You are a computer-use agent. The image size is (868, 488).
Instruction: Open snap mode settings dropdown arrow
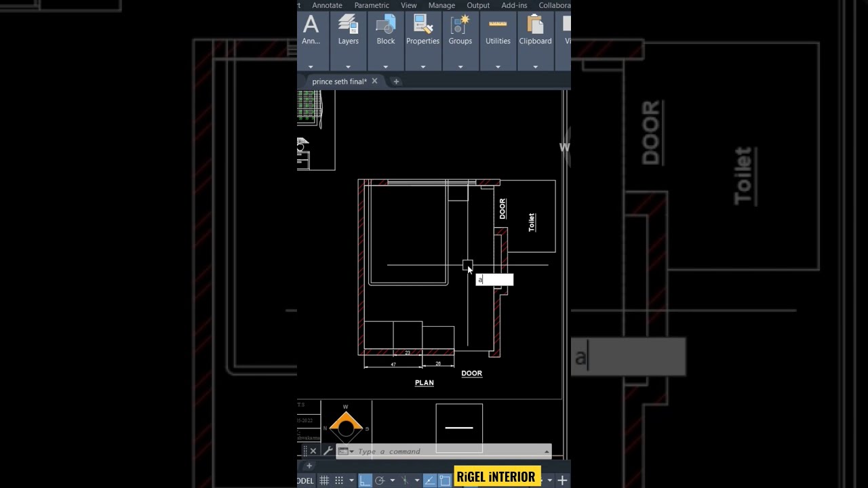[352, 481]
